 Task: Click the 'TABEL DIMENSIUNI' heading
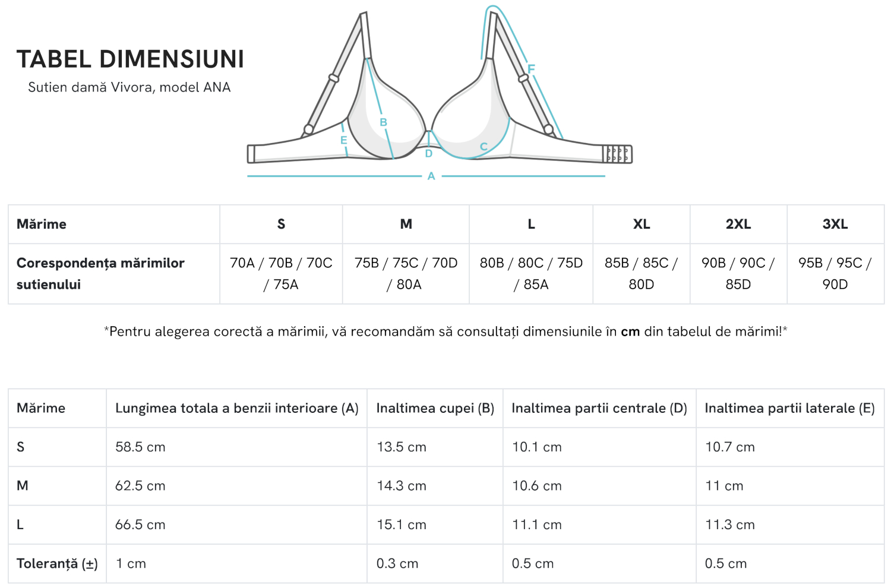point(131,59)
